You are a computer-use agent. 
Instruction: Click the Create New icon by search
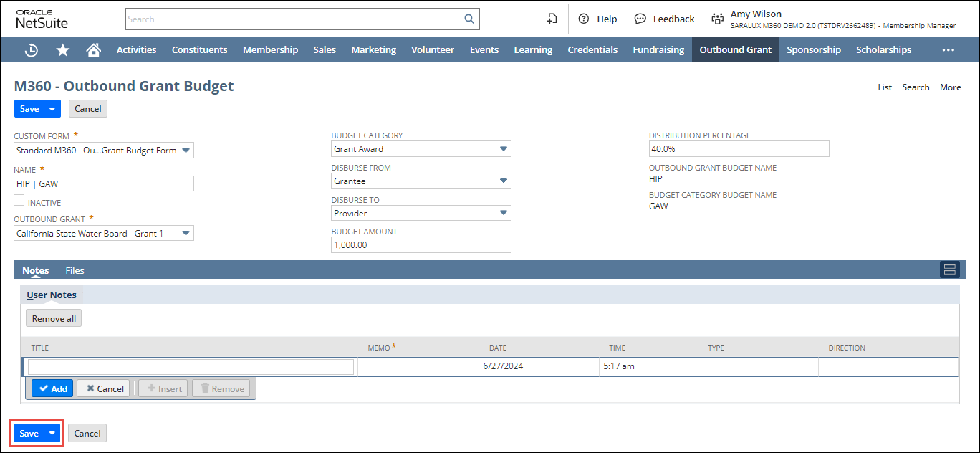tap(552, 19)
